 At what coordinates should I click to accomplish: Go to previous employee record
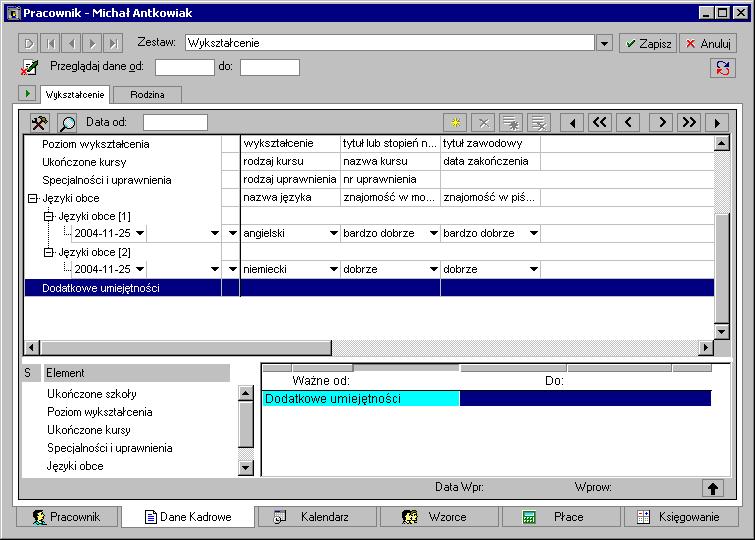click(x=71, y=43)
